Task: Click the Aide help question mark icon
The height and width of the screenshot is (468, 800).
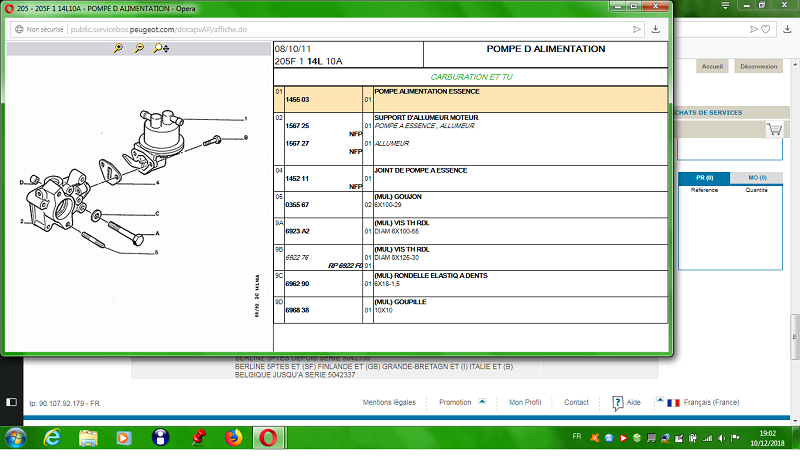Action: coord(617,403)
